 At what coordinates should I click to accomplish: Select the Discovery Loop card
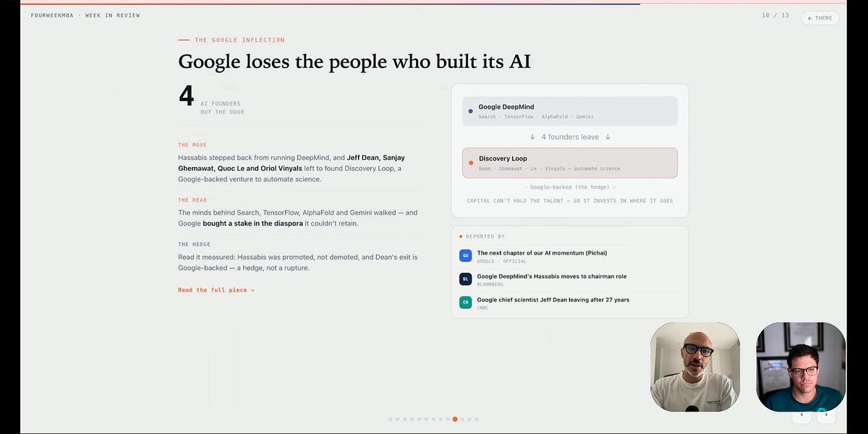(x=570, y=163)
